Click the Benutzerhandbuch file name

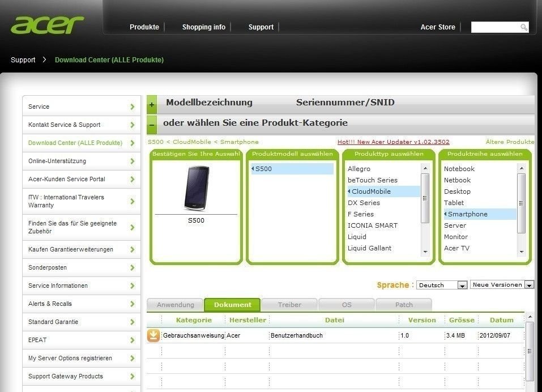pos(297,335)
